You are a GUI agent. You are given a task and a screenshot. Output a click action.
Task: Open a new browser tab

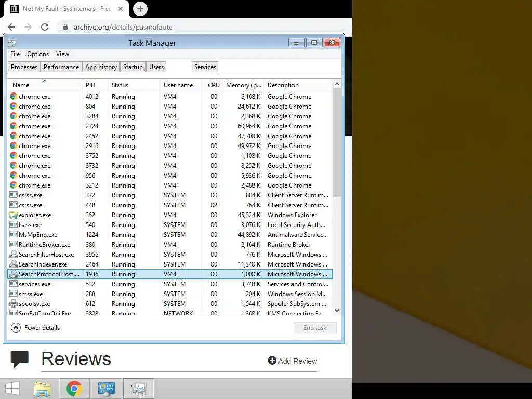click(x=140, y=9)
